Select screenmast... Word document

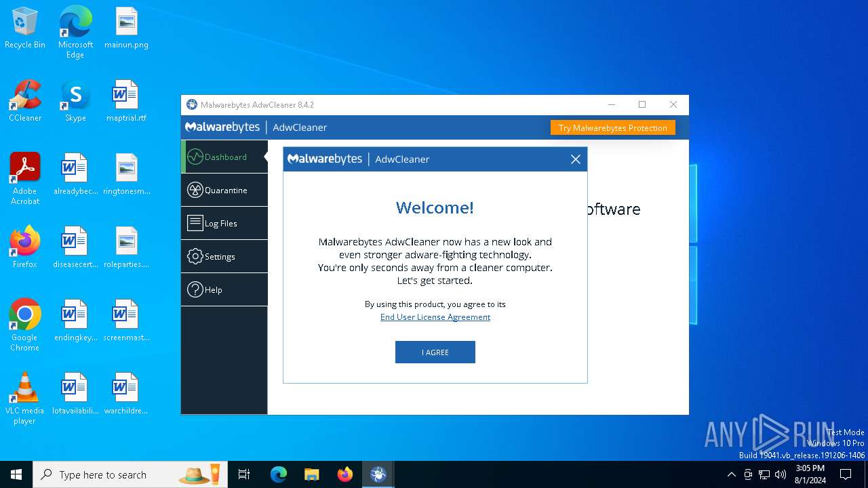tap(126, 321)
